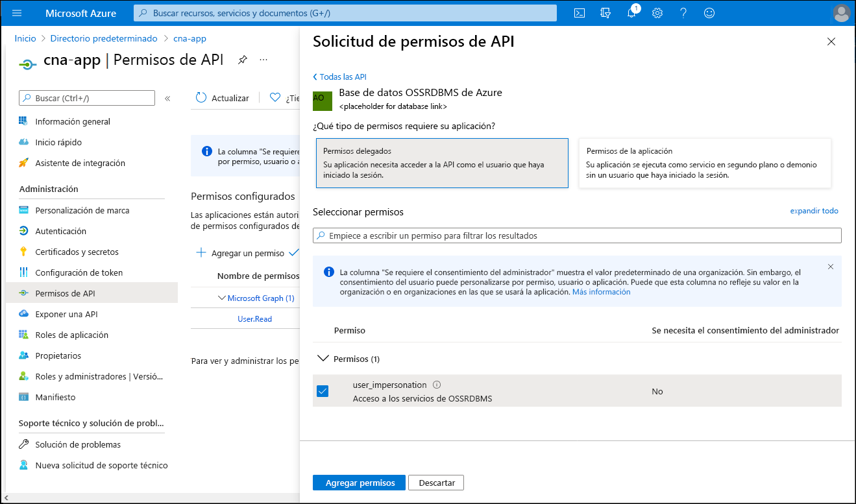This screenshot has height=504, width=856.
Task: Click Agregar un permiso
Action: tap(239, 253)
